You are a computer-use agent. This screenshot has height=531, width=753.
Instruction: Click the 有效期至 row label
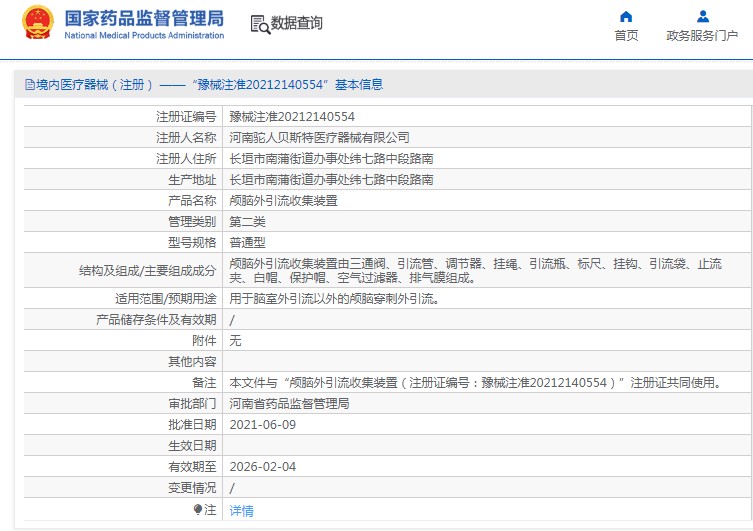point(192,467)
